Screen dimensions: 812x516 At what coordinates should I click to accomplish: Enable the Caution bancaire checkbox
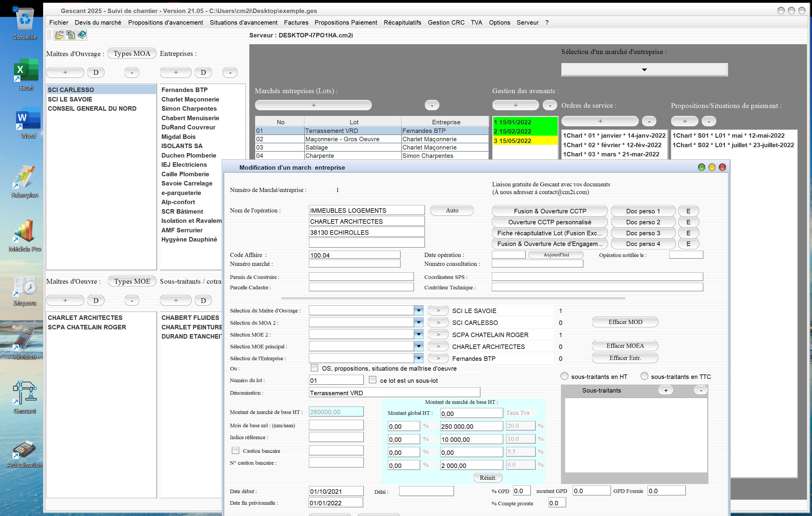235,450
